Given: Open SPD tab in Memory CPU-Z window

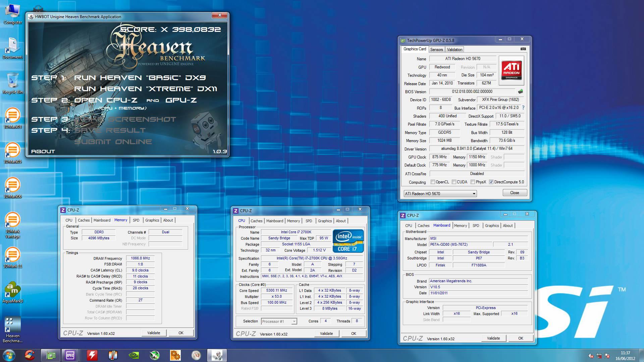Looking at the screenshot, I should (136, 220).
